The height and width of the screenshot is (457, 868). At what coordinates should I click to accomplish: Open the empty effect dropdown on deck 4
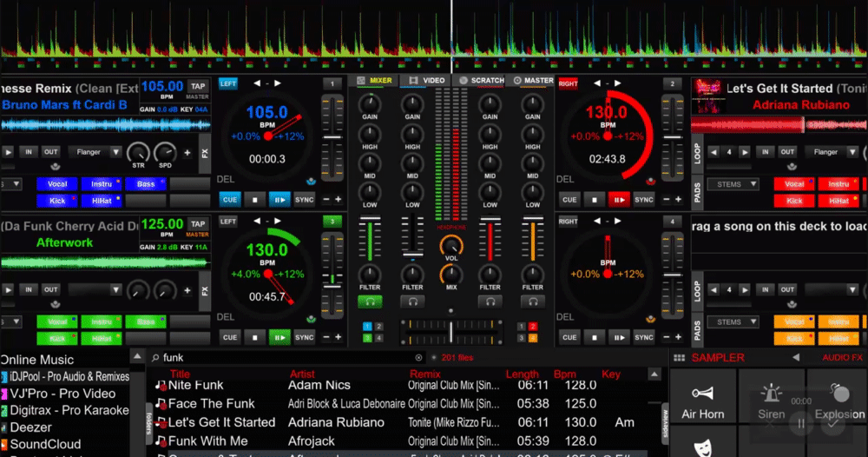pyautogui.click(x=832, y=289)
